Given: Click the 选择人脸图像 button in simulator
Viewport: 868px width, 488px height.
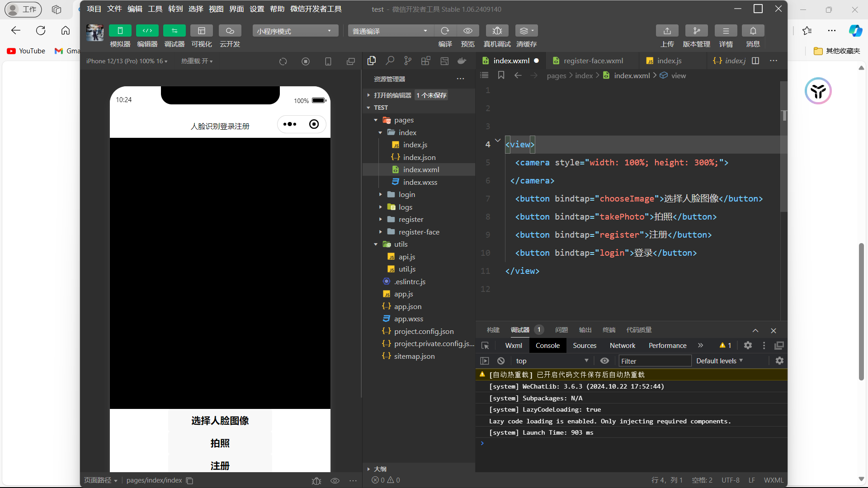Looking at the screenshot, I should (220, 421).
